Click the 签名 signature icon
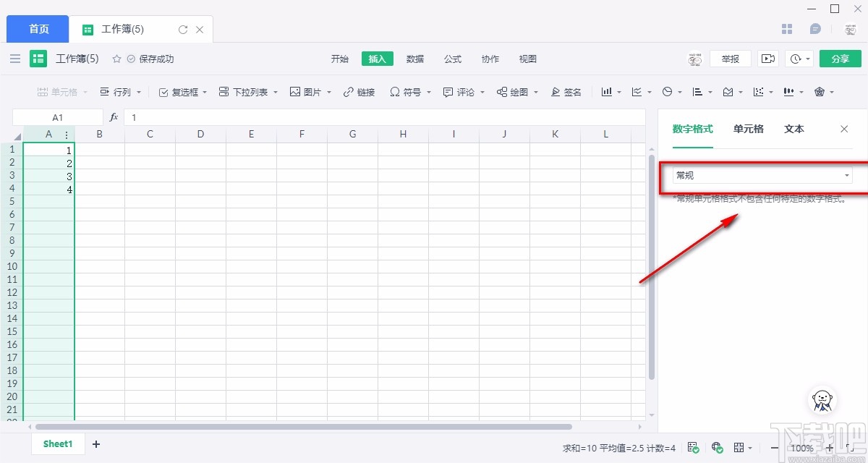This screenshot has height=463, width=868. pyautogui.click(x=566, y=92)
